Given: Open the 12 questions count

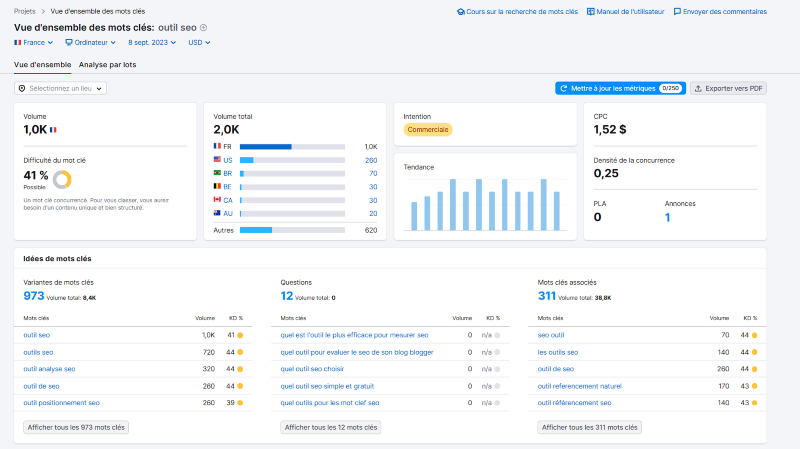Looking at the screenshot, I should pyautogui.click(x=287, y=296).
